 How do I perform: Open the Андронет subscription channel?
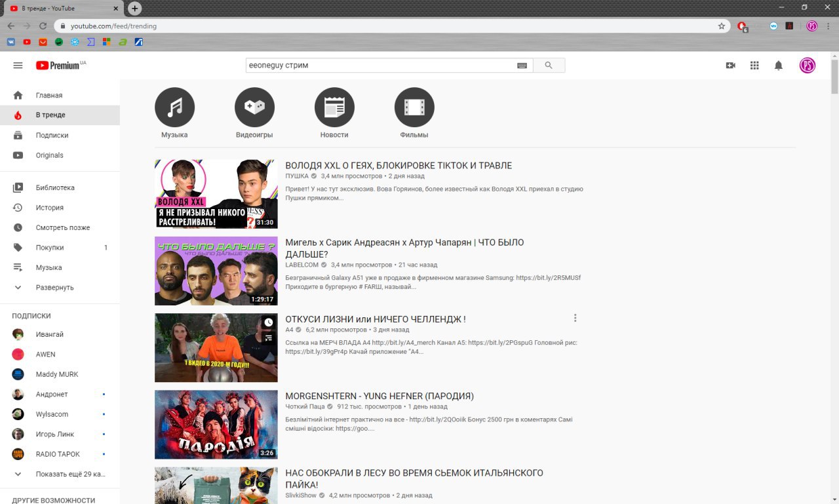60,395
